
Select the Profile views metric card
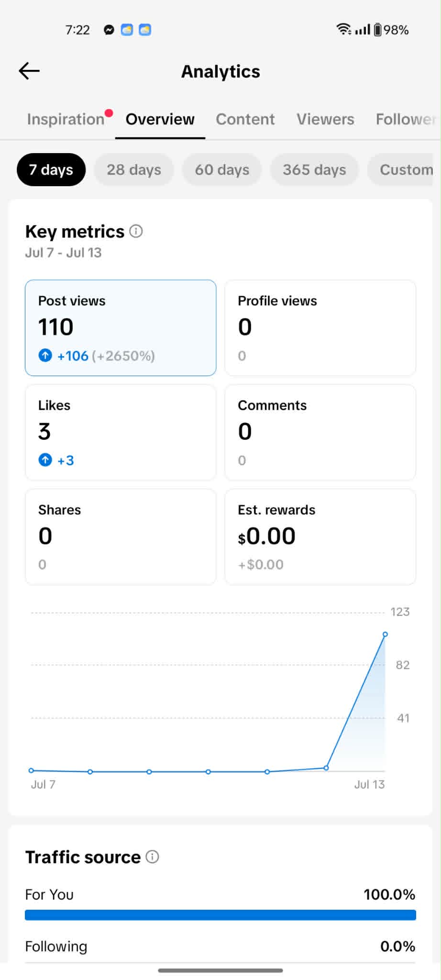pyautogui.click(x=320, y=328)
